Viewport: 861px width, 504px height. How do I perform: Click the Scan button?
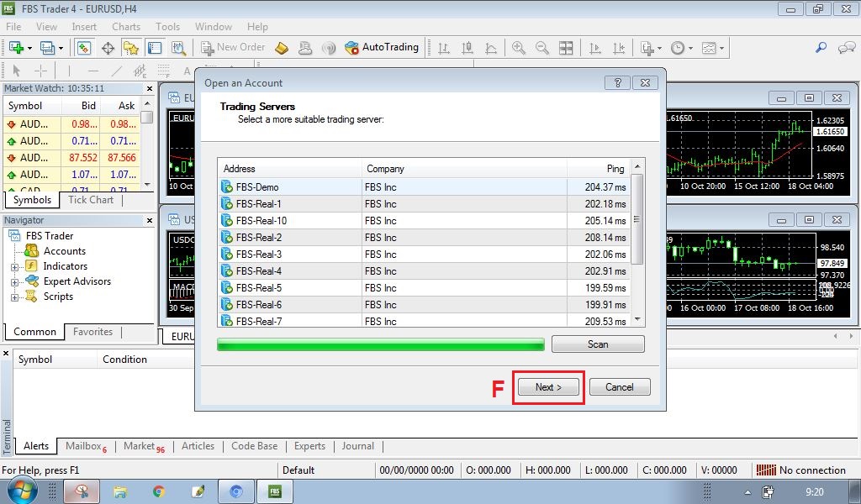pyautogui.click(x=598, y=344)
